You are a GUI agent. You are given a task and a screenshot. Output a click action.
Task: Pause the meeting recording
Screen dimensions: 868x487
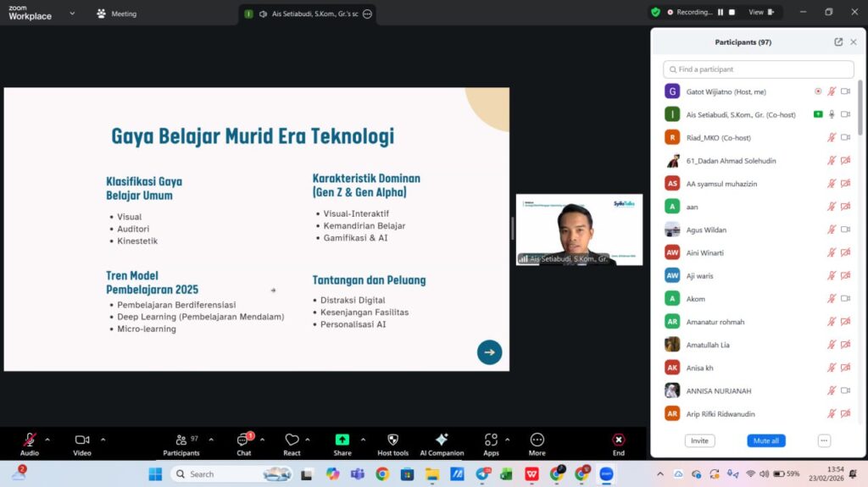pyautogui.click(x=721, y=13)
